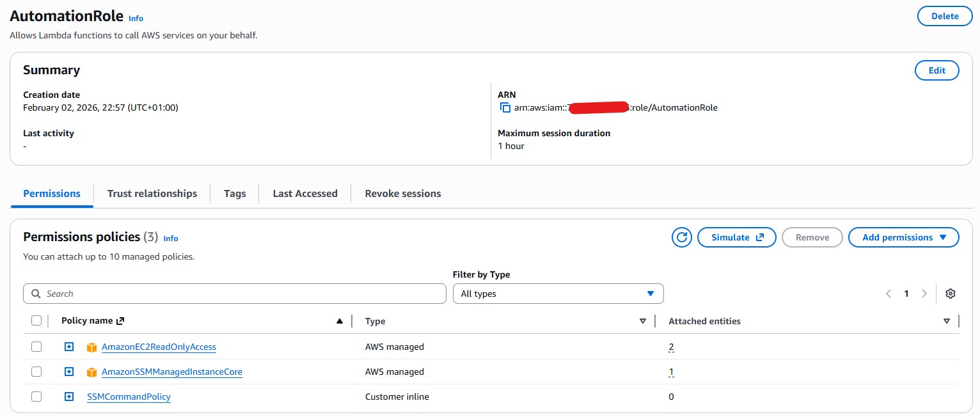Screen dimensions: 980x417
Task: Switch to the Trust relationships tab
Action: [152, 193]
